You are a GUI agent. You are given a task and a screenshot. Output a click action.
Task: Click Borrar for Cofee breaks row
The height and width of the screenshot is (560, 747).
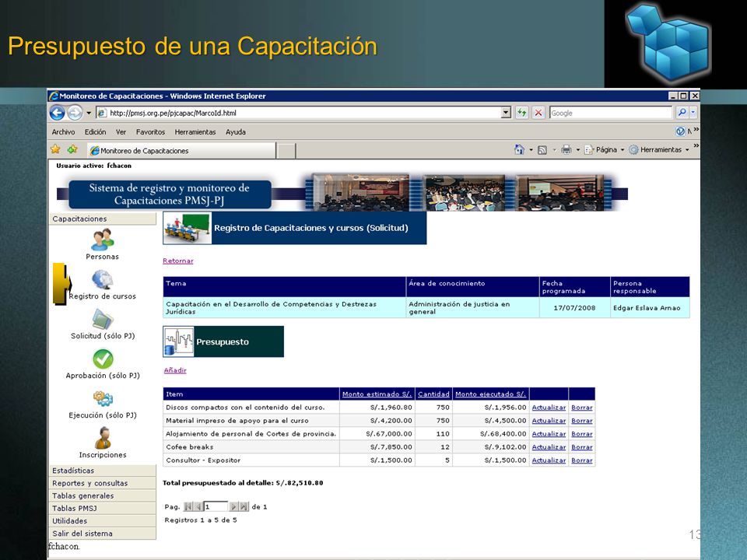coord(582,447)
